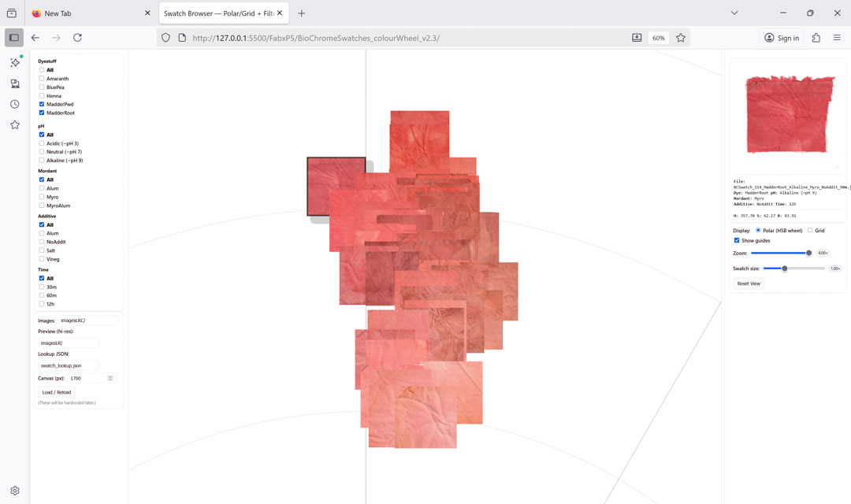Click the Swatch size slider handle
The width and height of the screenshot is (851, 504).
(x=784, y=269)
